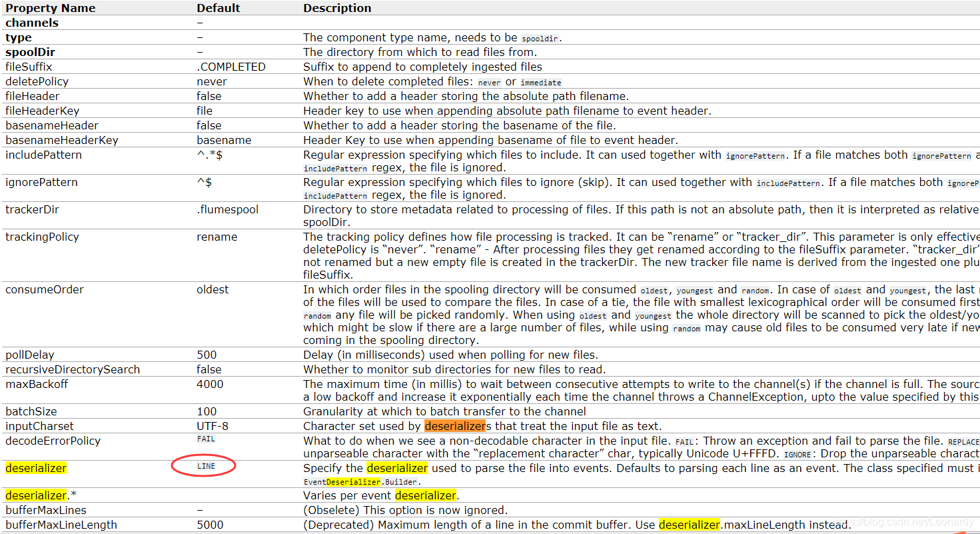Click the '4000' default value

click(x=211, y=384)
